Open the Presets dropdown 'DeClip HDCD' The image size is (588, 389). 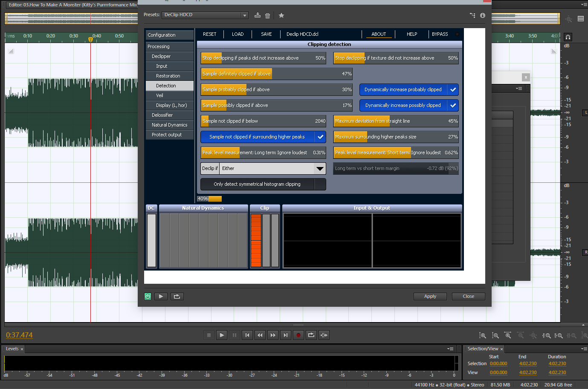[205, 15]
